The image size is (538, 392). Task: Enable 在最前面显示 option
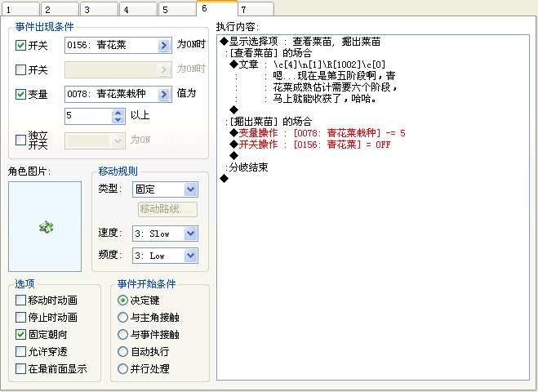click(x=20, y=368)
